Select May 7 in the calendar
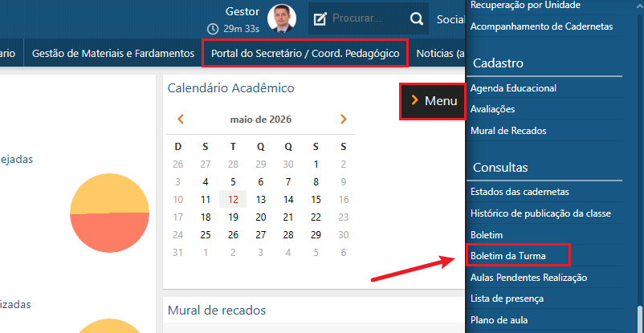 point(288,182)
